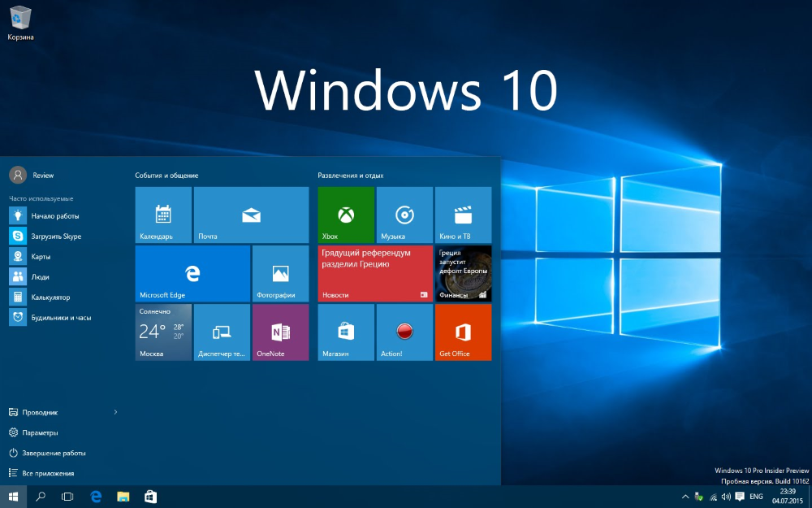Viewport: 812px width, 508px height.
Task: Open the volume control in tray
Action: click(x=725, y=496)
